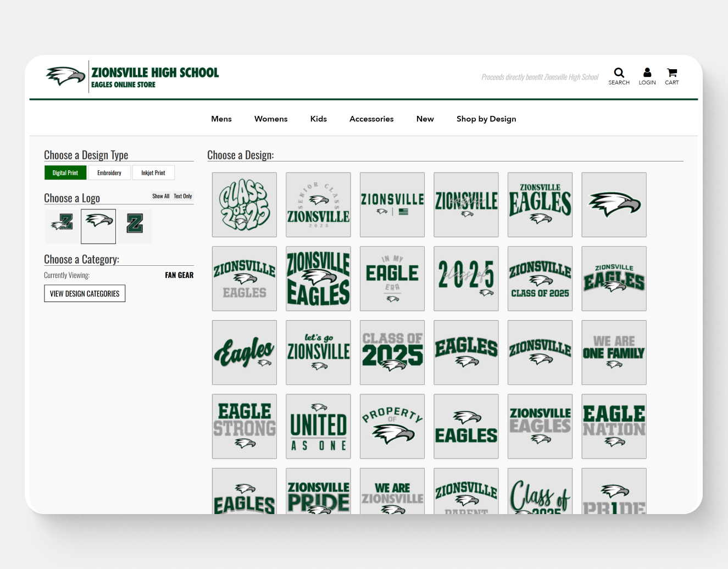Choose Embroidery design type

(x=109, y=172)
